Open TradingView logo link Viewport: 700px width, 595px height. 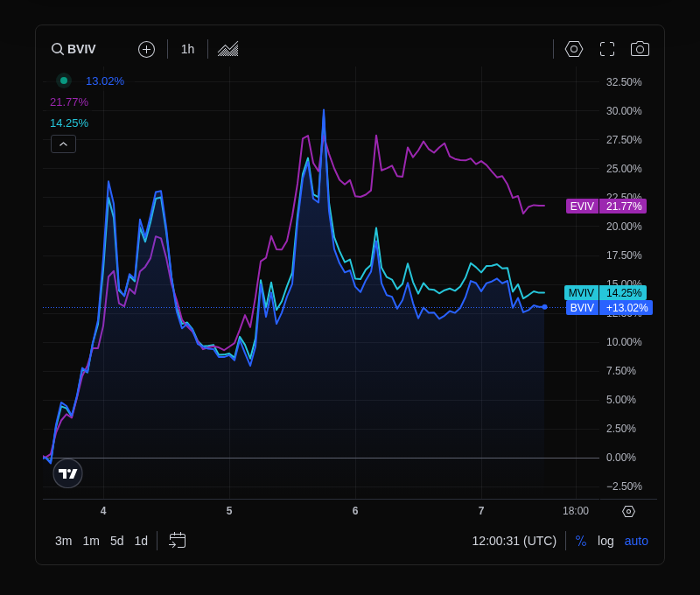pos(68,473)
